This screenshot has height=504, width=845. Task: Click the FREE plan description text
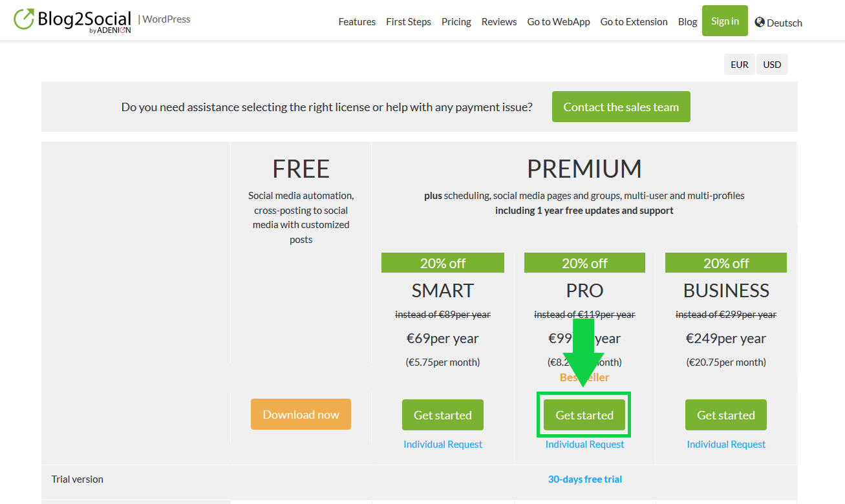pos(301,217)
